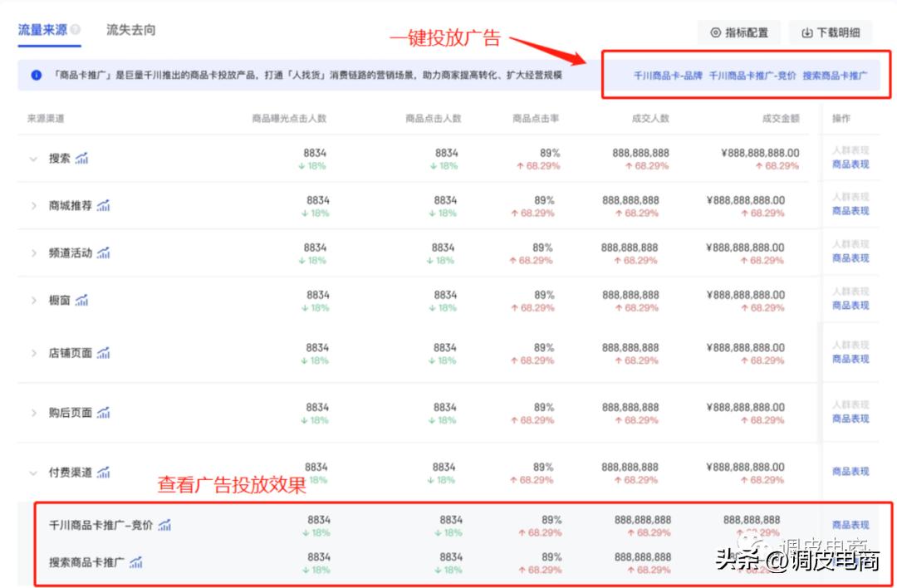Open 商品表现 for the 商城推荐 row
Viewport: 897px width, 588px height.
[850, 211]
